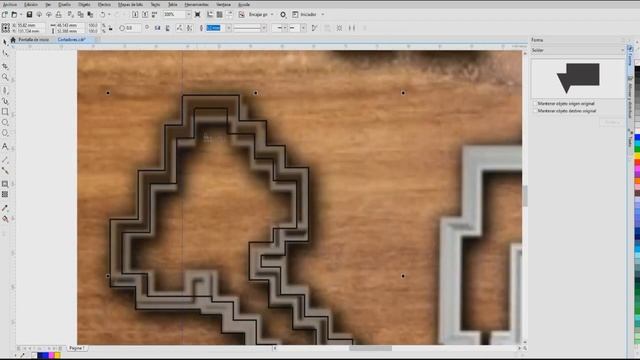Screen dimensions: 640x360
Task: Select the Transparency checkerboard tool
Action: click(x=5, y=194)
